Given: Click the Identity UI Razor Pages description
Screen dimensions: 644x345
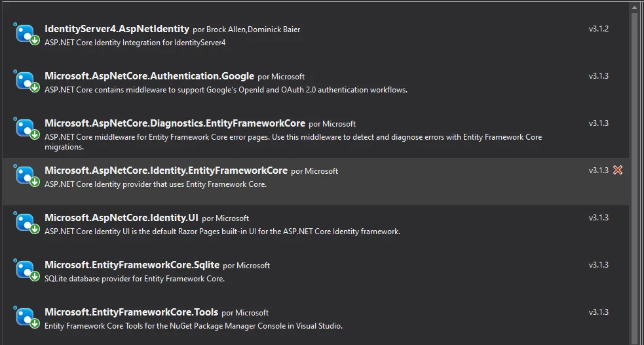Looking at the screenshot, I should pyautogui.click(x=222, y=232).
